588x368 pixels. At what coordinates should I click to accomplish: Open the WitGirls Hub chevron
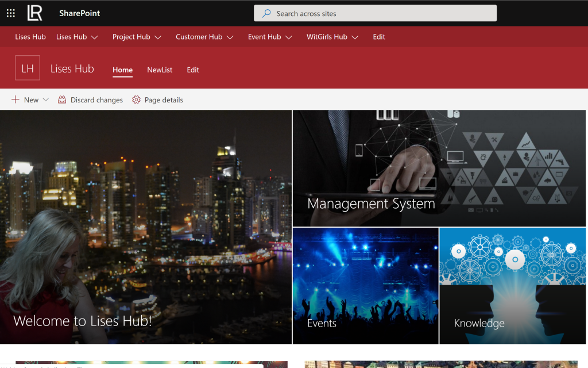click(x=355, y=37)
